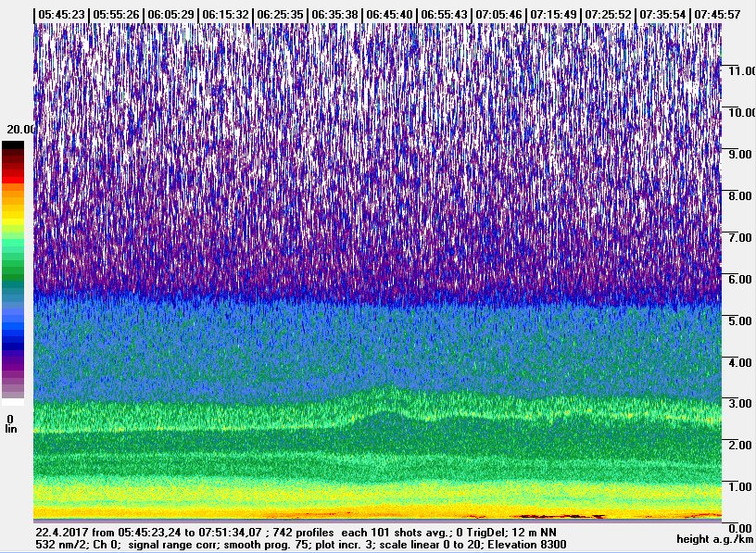Click the 7.00 height axis label
Image resolution: width=756 pixels, height=553 pixels.
pyautogui.click(x=741, y=237)
